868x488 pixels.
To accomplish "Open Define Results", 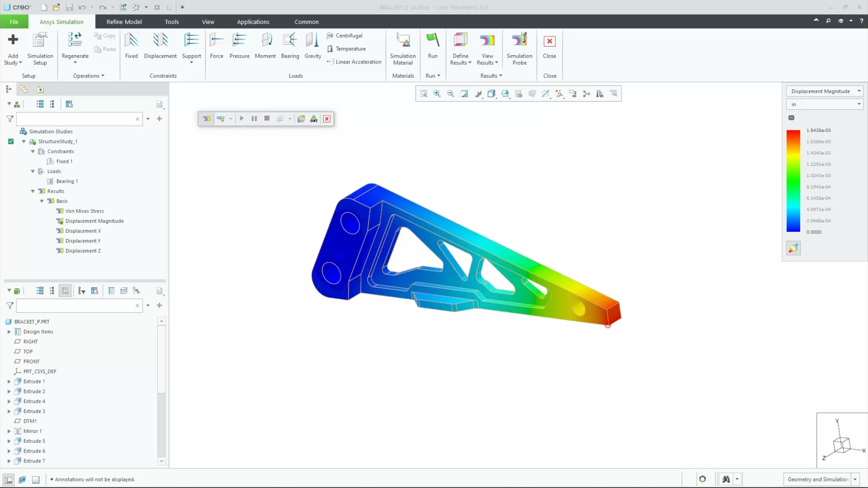I will click(460, 49).
